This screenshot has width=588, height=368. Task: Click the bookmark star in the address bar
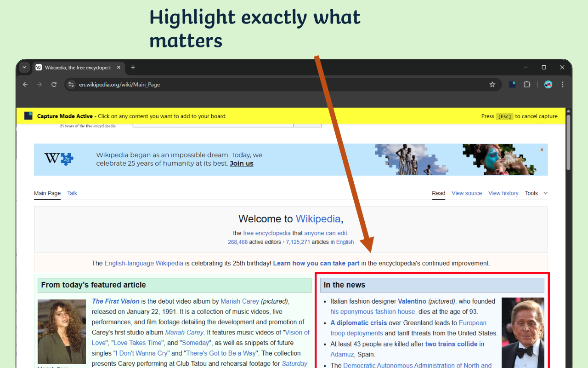click(492, 84)
